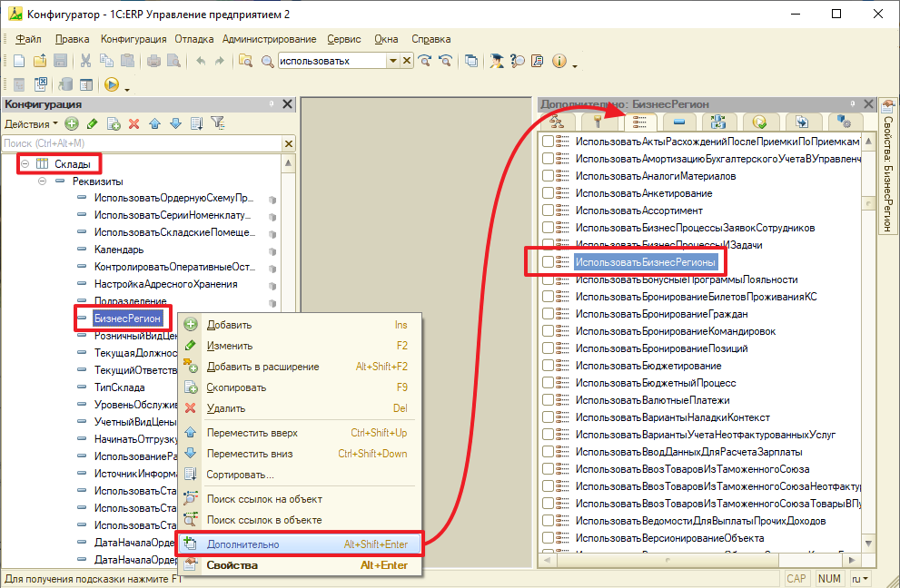
Task: Click the Save diskette toolbar icon
Action: tap(60, 61)
